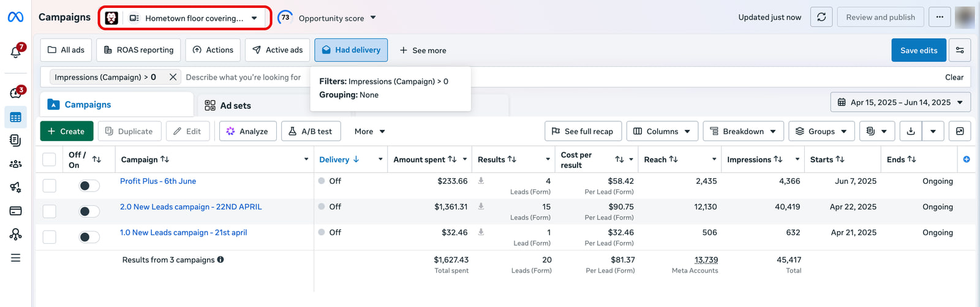The image size is (980, 307).
Task: Open Events Manager icon in sidebar
Action: [16, 234]
